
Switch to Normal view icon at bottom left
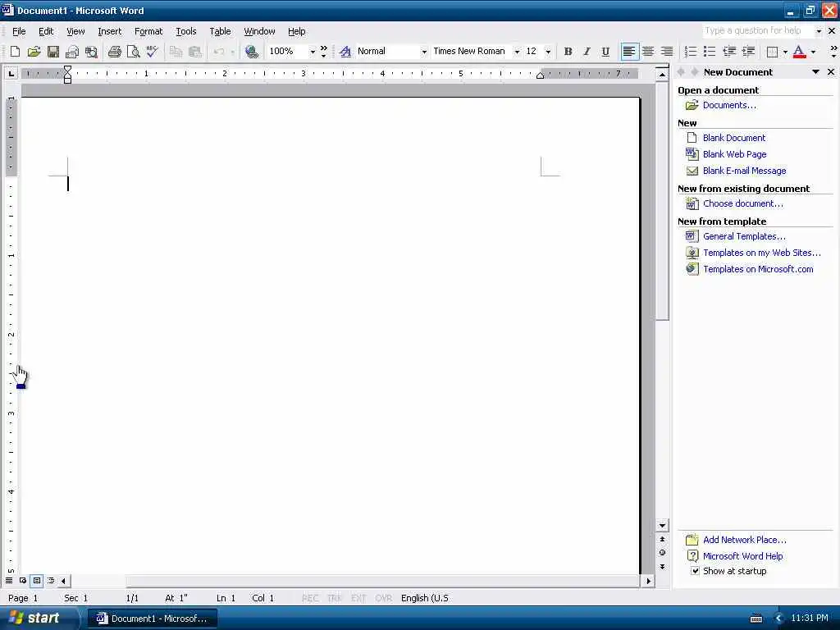[9, 580]
